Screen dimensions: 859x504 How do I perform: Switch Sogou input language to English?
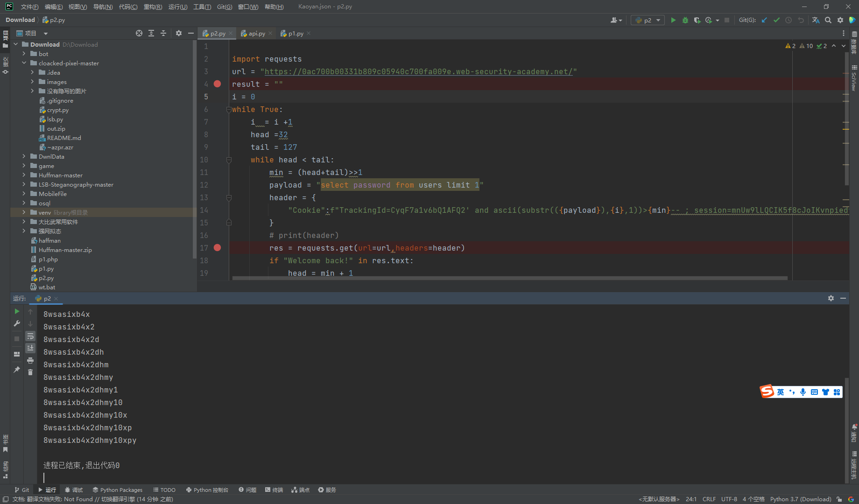point(781,392)
